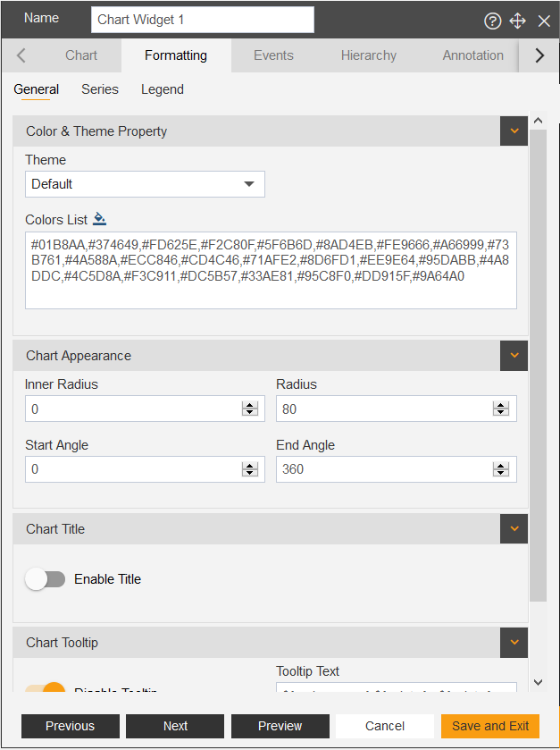560x750 pixels.
Task: Switch to the Series sub-tab
Action: 100,89
